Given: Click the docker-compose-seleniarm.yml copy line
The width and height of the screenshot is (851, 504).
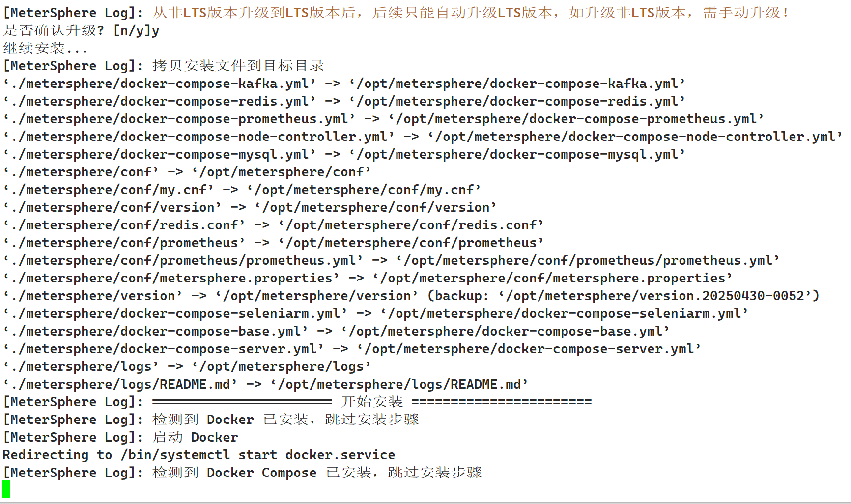Looking at the screenshot, I should tap(375, 313).
